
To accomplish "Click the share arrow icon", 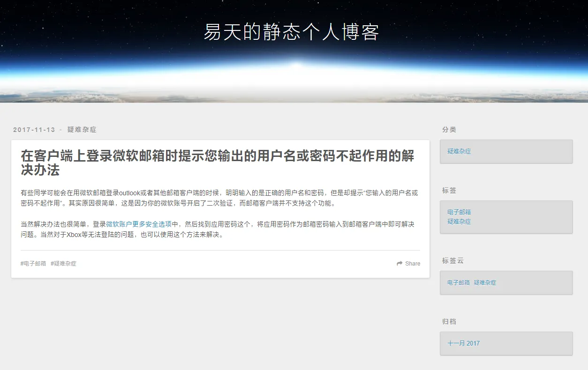I will click(400, 264).
